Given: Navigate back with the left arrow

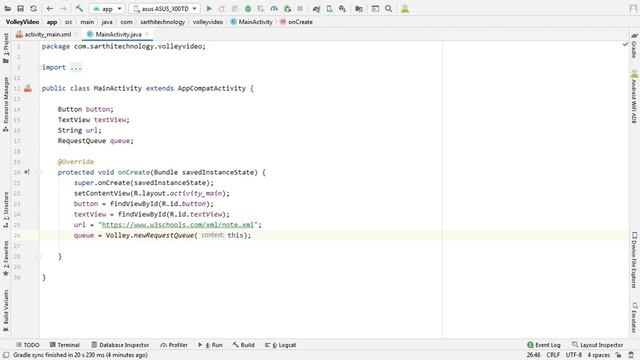Looking at the screenshot, I should 50,9.
